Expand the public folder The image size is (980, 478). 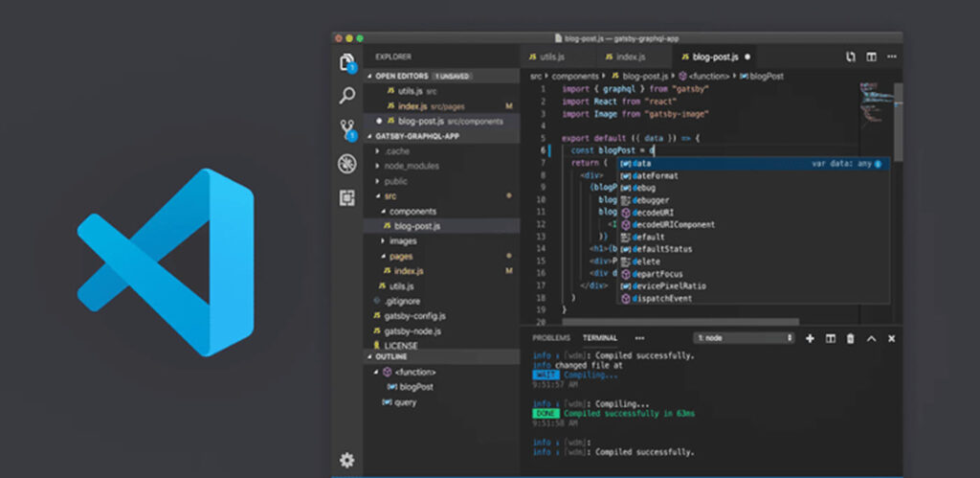[377, 181]
